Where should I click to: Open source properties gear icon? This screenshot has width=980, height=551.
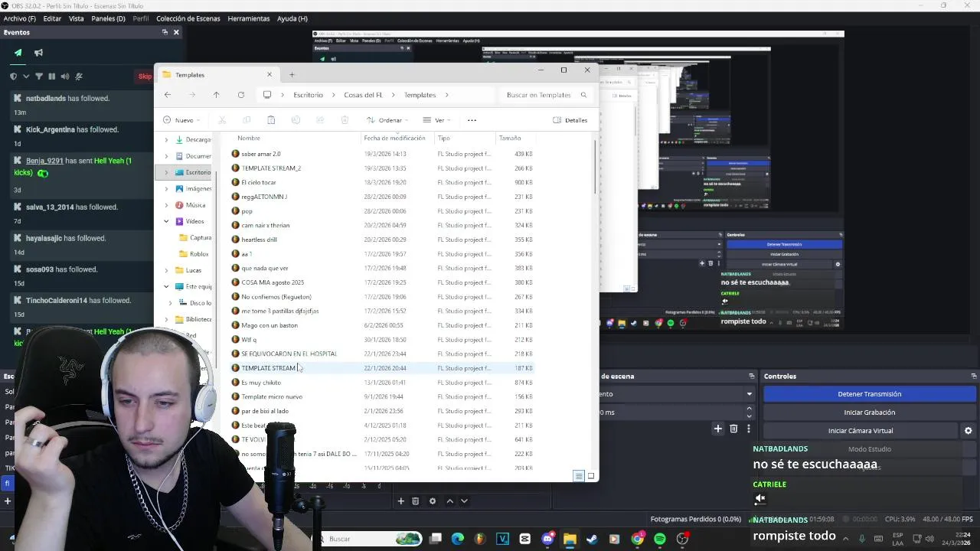[433, 501]
